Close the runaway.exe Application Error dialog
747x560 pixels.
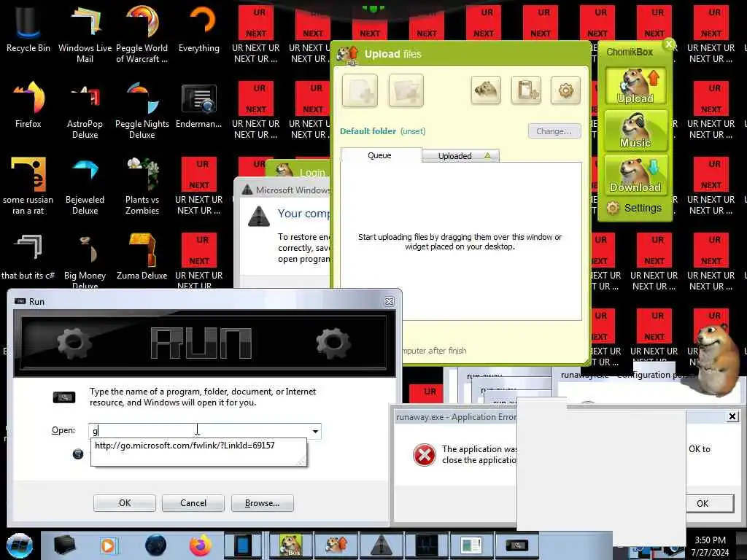[x=732, y=416]
